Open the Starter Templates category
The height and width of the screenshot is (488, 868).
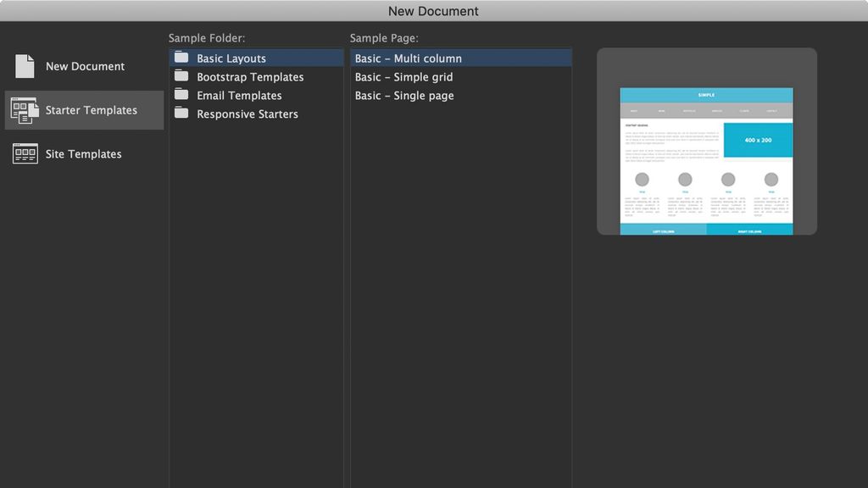[x=85, y=109]
